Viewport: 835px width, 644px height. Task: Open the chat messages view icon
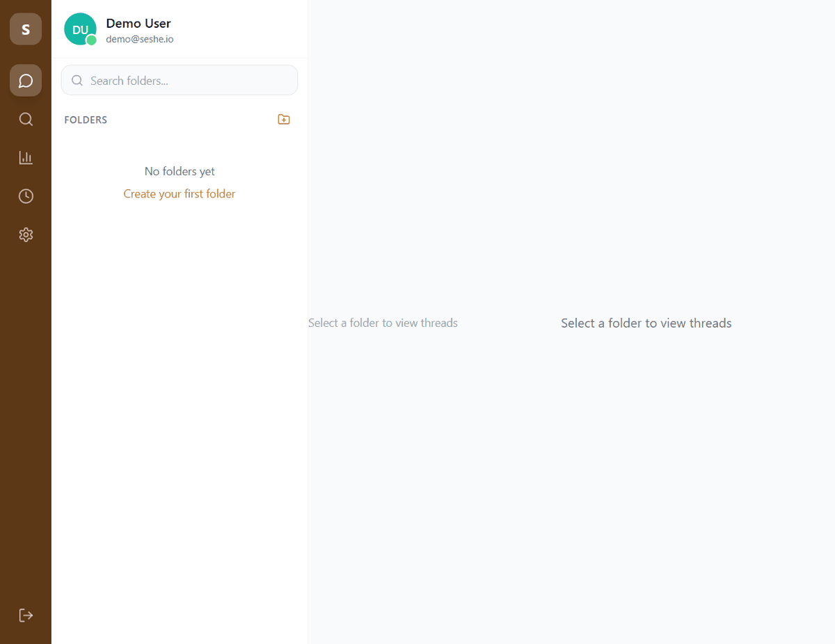coord(26,81)
